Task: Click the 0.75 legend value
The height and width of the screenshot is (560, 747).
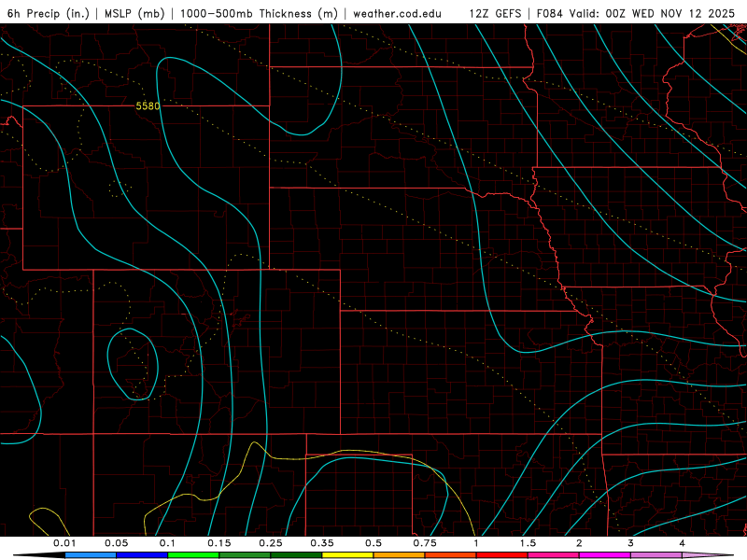Action: (425, 543)
